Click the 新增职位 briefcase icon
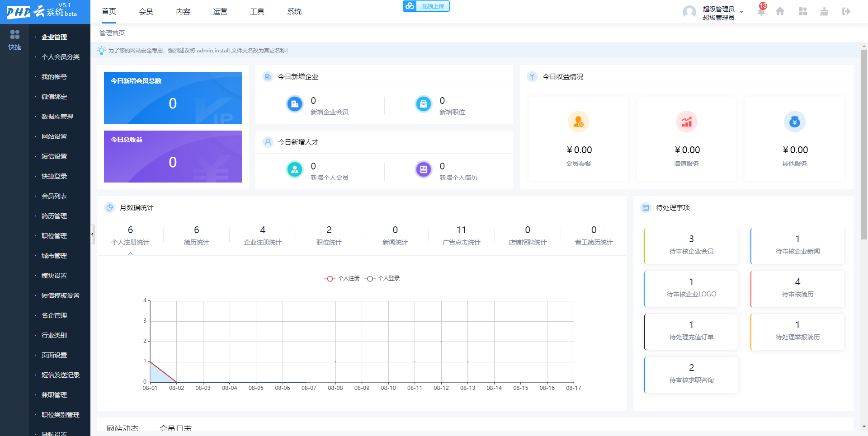Image resolution: width=868 pixels, height=436 pixels. click(424, 104)
